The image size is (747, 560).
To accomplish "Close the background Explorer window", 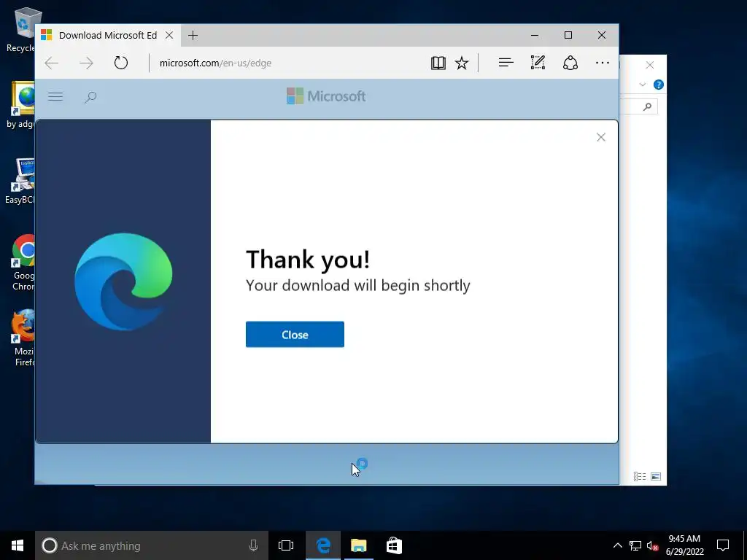I will click(650, 65).
